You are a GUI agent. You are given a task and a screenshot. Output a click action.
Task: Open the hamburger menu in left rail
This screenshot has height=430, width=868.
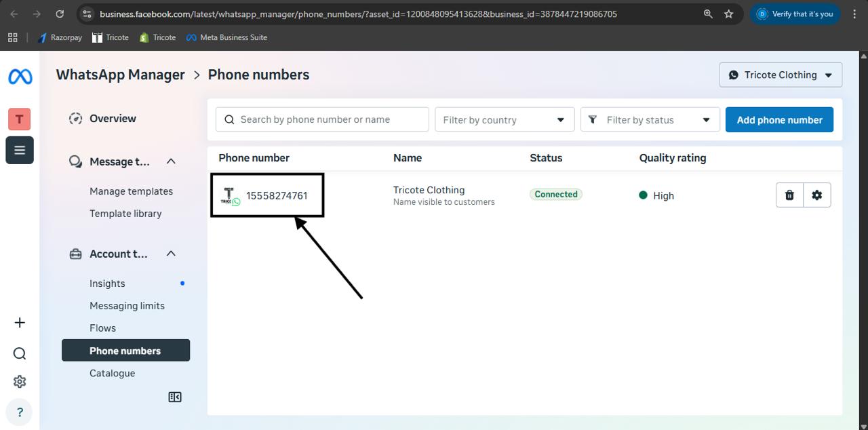tap(20, 150)
